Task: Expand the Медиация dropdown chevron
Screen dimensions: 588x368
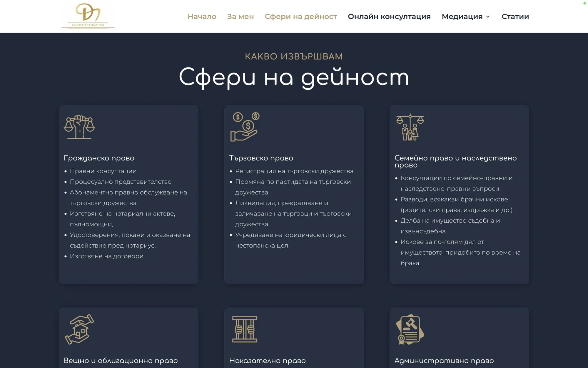Action: 488,17
